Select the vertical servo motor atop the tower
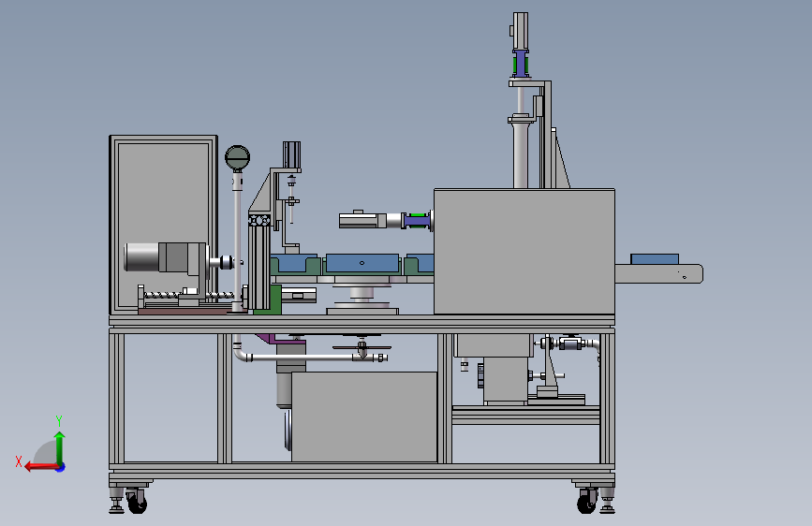Image resolution: width=812 pixels, height=526 pixels. click(x=521, y=31)
